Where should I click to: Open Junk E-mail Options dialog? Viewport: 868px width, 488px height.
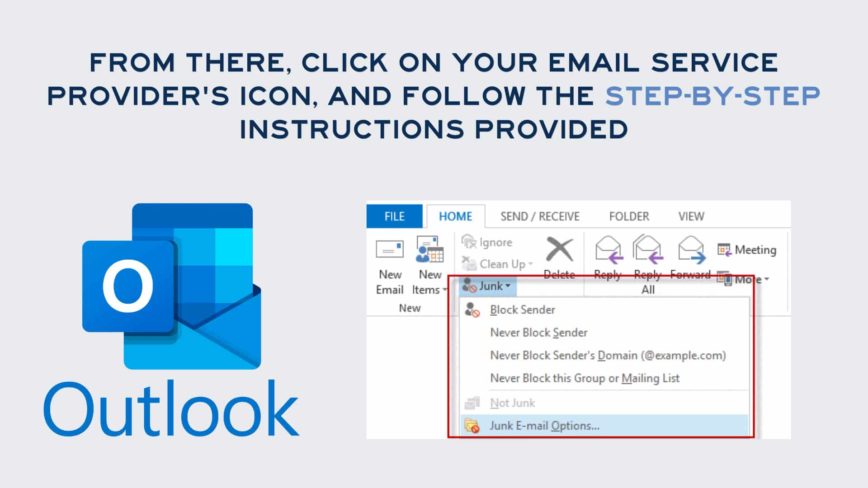[x=545, y=426]
